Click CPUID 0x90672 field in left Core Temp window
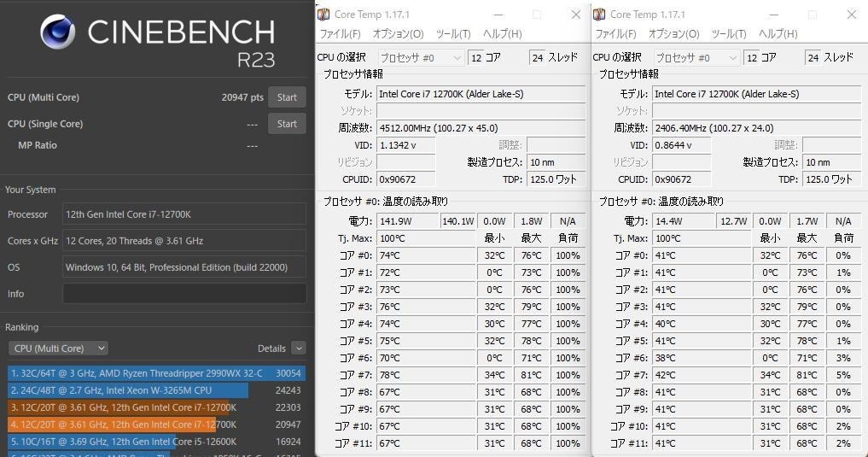The image size is (868, 457). (406, 179)
